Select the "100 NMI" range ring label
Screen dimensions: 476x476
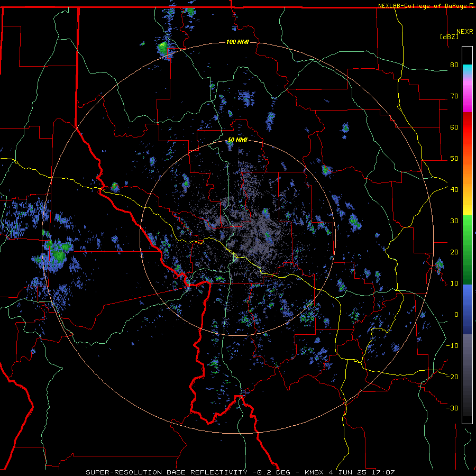(x=237, y=42)
